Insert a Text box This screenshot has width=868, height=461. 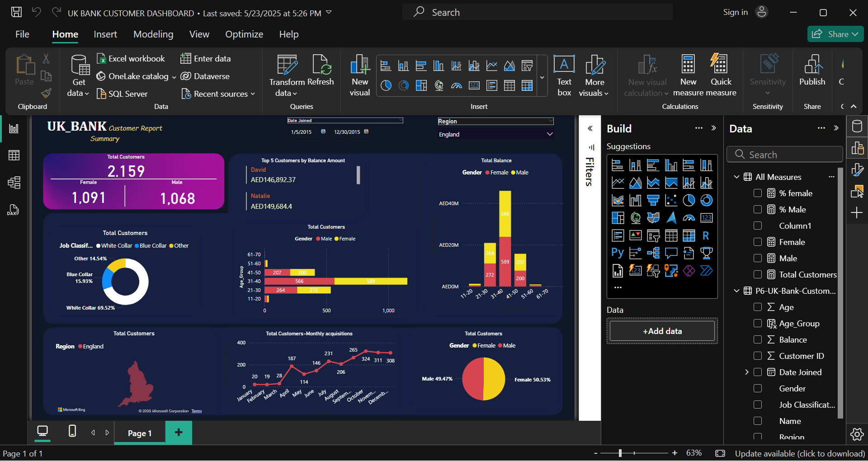pyautogui.click(x=564, y=75)
